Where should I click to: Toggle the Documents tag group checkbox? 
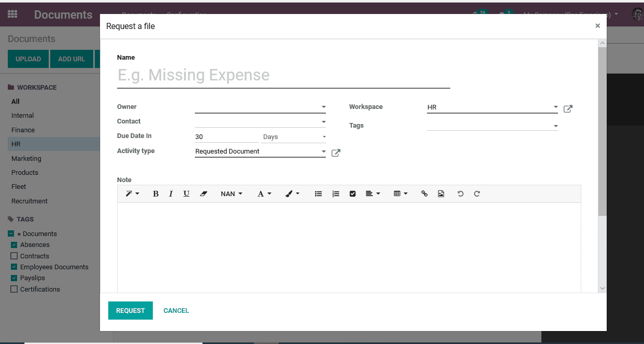pyautogui.click(x=11, y=233)
